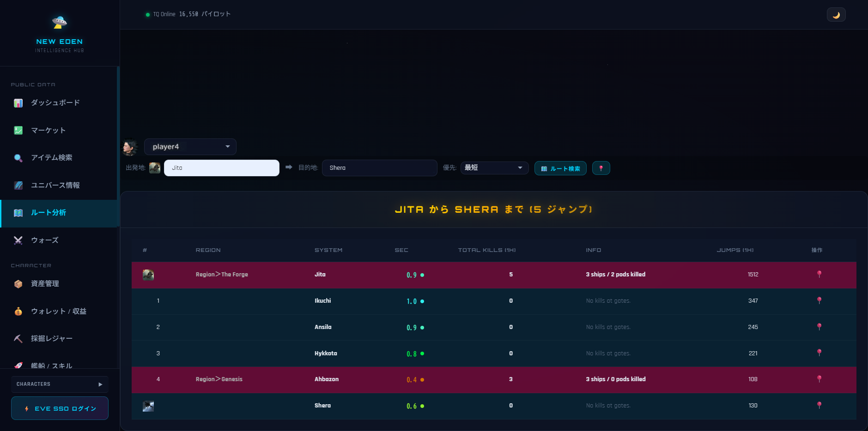Select the 採掘レジャー pickaxe icon
This screenshot has width=868, height=431.
click(x=18, y=338)
